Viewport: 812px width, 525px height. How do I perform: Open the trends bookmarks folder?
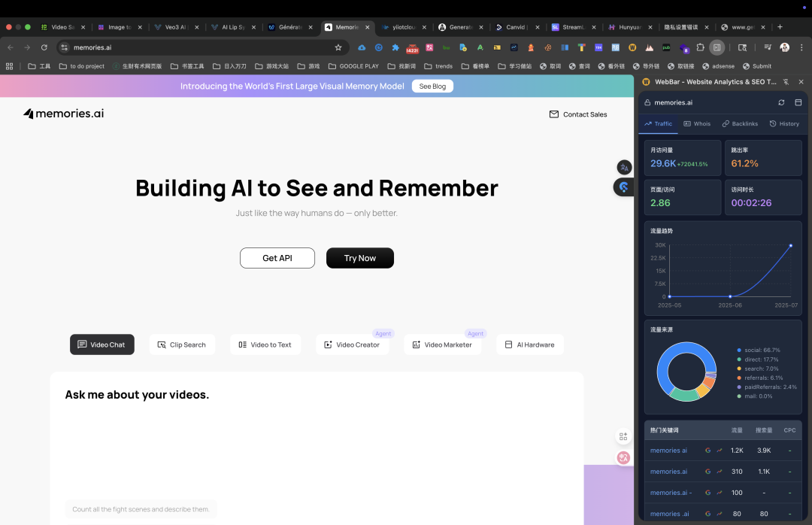pos(438,66)
